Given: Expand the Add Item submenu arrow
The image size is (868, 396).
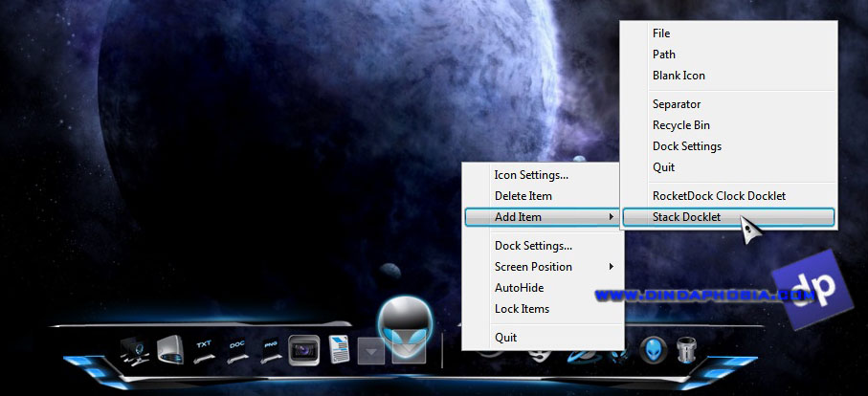Looking at the screenshot, I should (x=612, y=217).
